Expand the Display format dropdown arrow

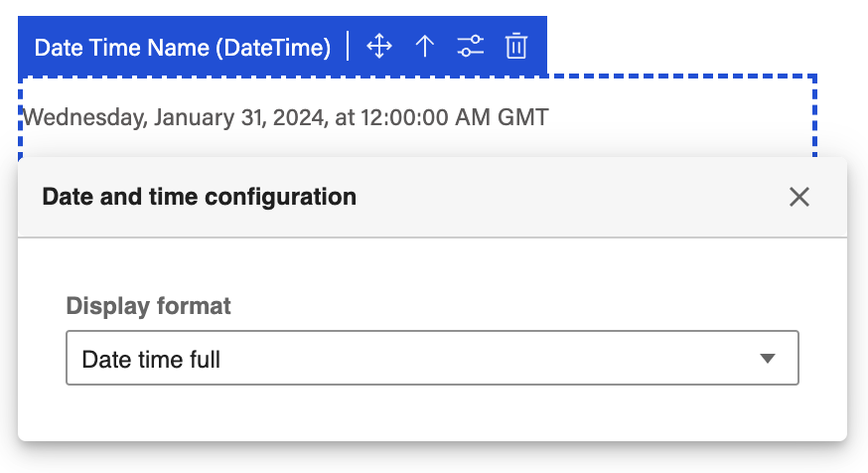point(767,359)
